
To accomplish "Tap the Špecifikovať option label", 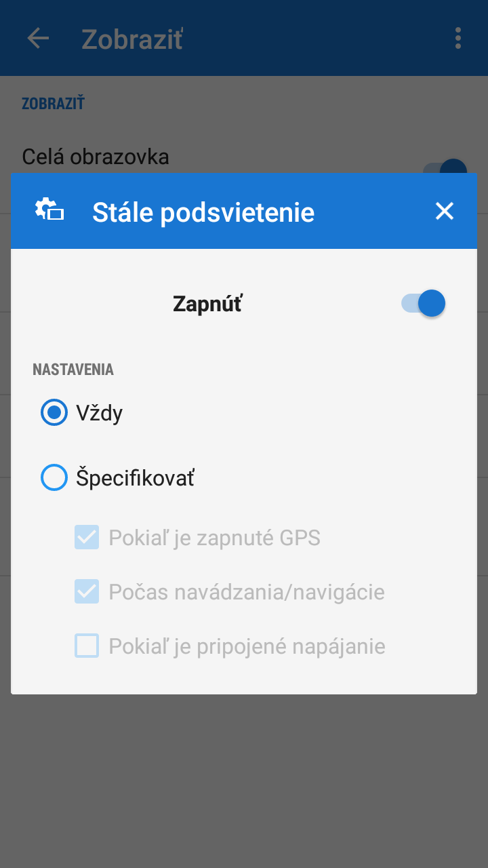I will [x=136, y=478].
